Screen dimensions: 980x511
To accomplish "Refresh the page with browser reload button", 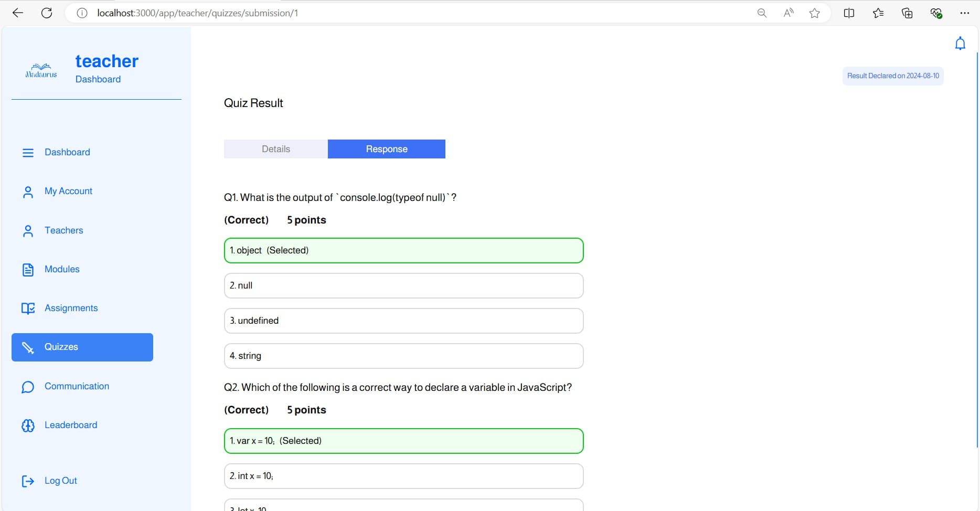I will (x=47, y=13).
